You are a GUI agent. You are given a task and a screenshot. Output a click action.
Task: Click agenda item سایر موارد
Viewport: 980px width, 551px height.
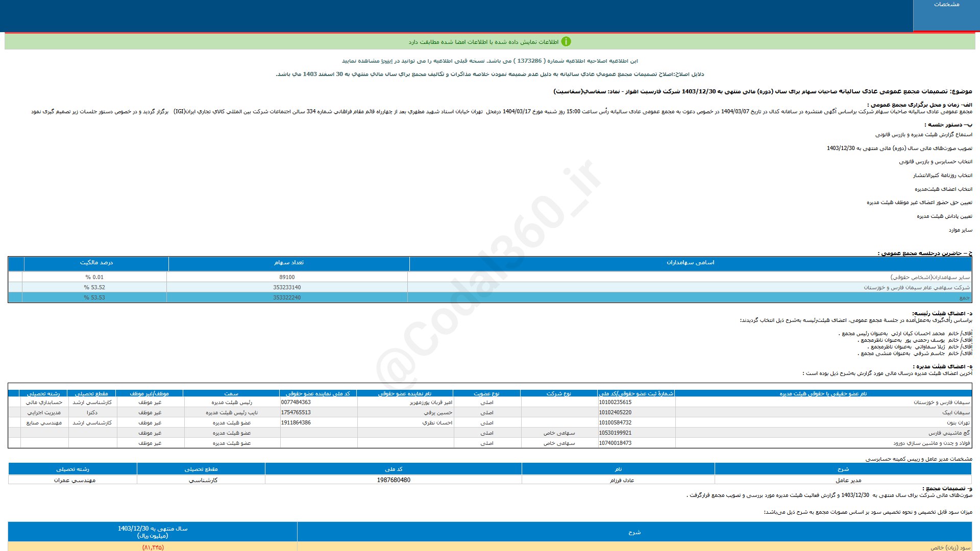(x=960, y=230)
